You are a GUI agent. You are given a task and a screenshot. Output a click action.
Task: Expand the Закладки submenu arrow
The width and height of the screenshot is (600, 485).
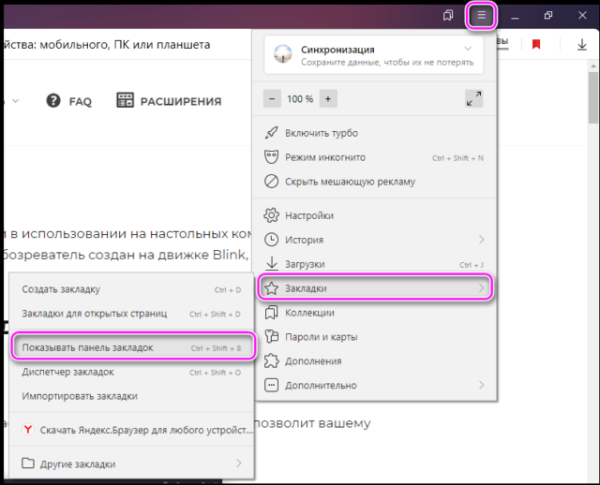[x=481, y=288]
